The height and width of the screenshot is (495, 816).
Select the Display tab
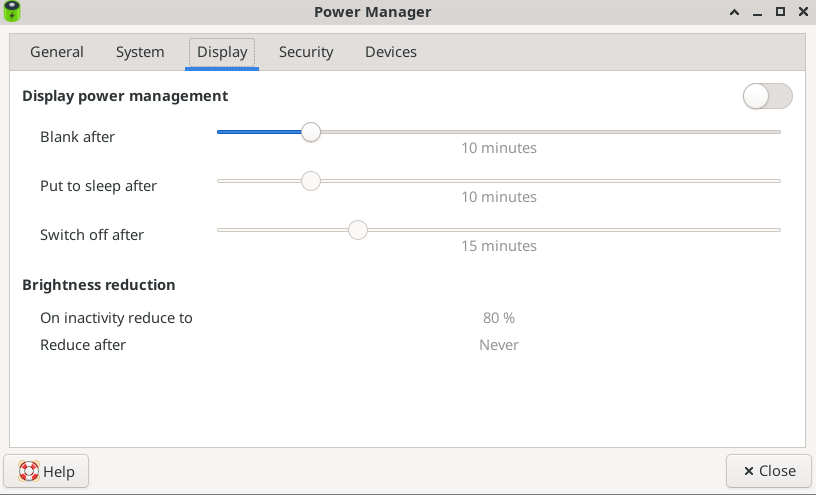point(222,52)
